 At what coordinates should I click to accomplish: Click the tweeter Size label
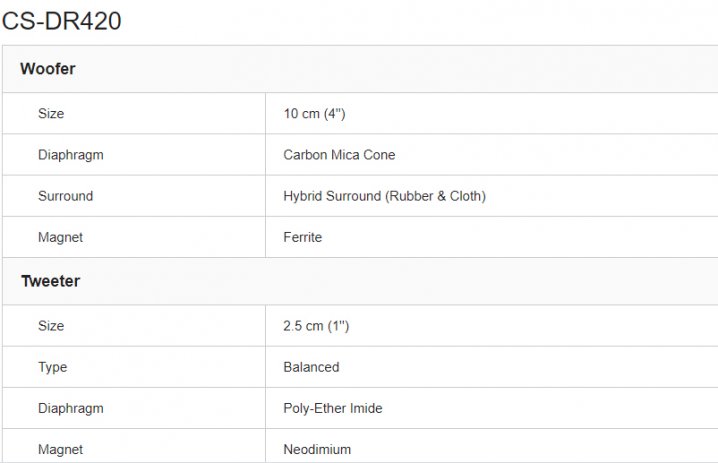[51, 326]
